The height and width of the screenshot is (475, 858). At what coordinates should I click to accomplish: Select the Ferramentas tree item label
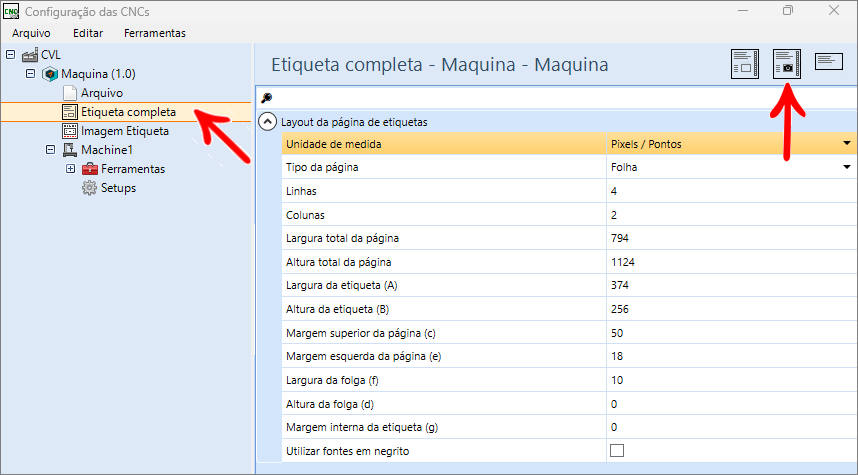tap(133, 169)
